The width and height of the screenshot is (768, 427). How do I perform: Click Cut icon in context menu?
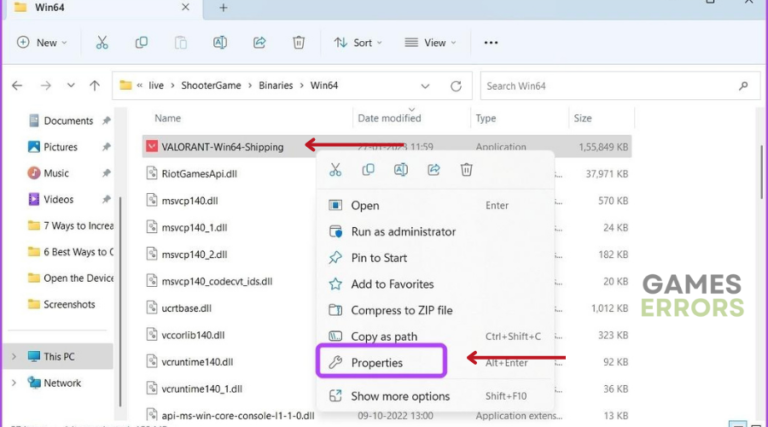(x=336, y=170)
